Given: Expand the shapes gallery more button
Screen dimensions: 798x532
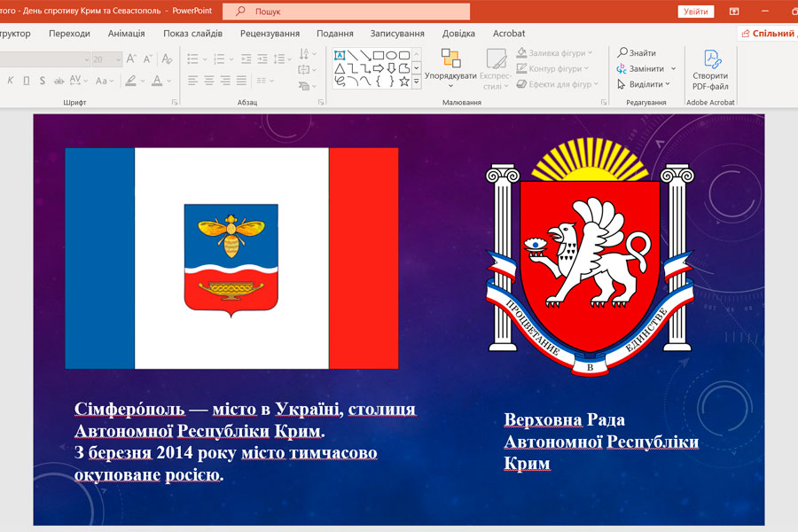Looking at the screenshot, I should click(x=417, y=81).
